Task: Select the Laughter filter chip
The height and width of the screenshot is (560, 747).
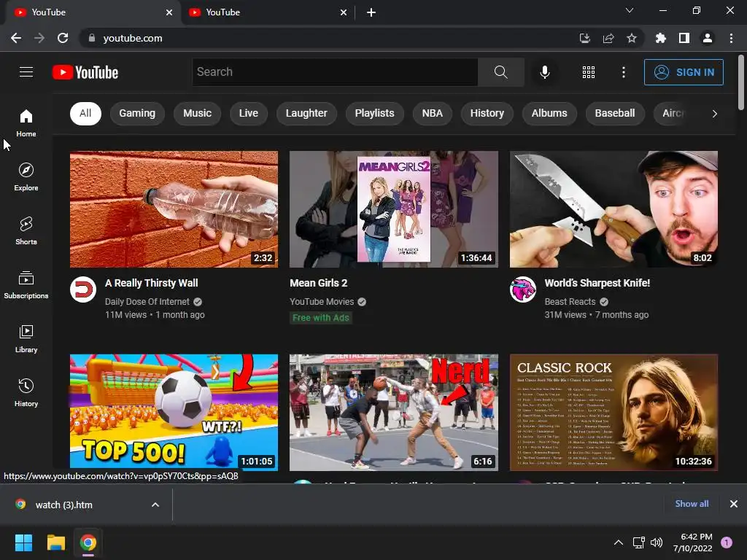Action: (306, 113)
